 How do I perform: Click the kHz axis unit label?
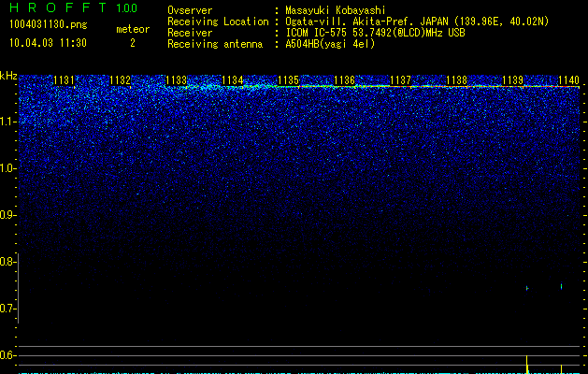(8, 76)
